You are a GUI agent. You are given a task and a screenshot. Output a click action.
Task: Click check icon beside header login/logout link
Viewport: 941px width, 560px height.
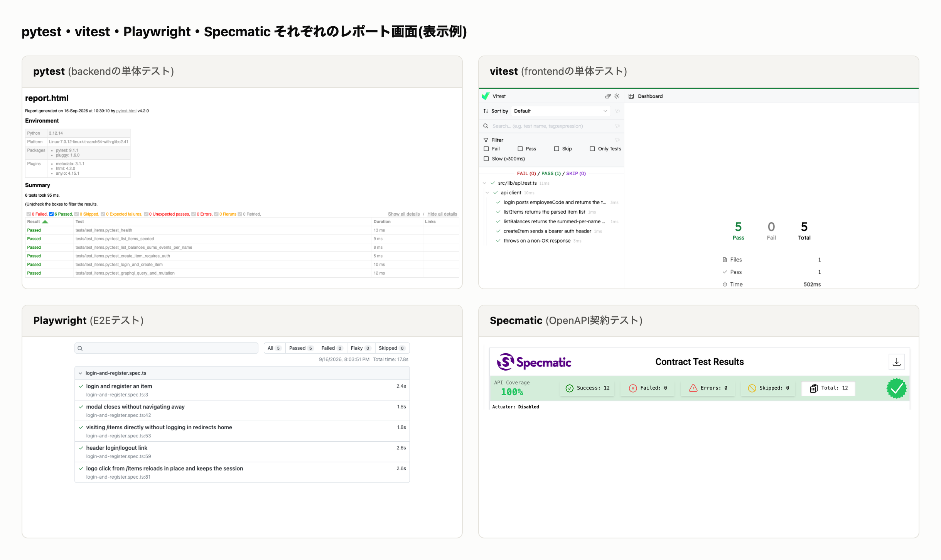(81, 448)
